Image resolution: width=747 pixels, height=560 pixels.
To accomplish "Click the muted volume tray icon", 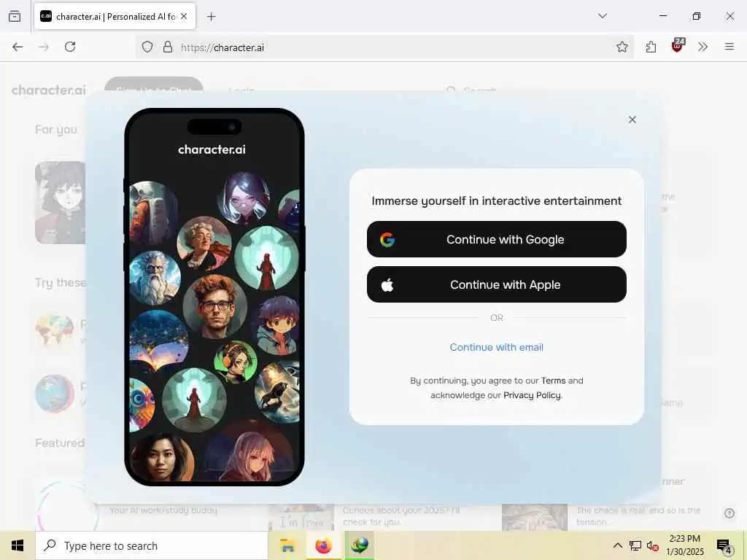I will (x=652, y=545).
